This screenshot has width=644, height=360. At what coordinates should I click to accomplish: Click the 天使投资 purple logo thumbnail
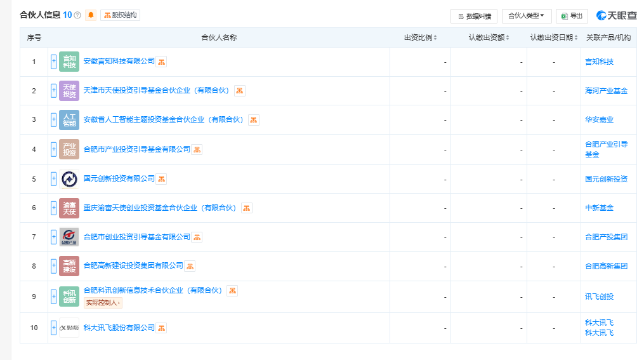pyautogui.click(x=69, y=90)
